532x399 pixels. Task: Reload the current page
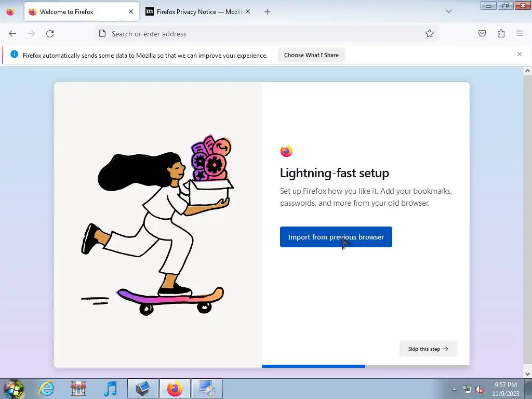[50, 34]
